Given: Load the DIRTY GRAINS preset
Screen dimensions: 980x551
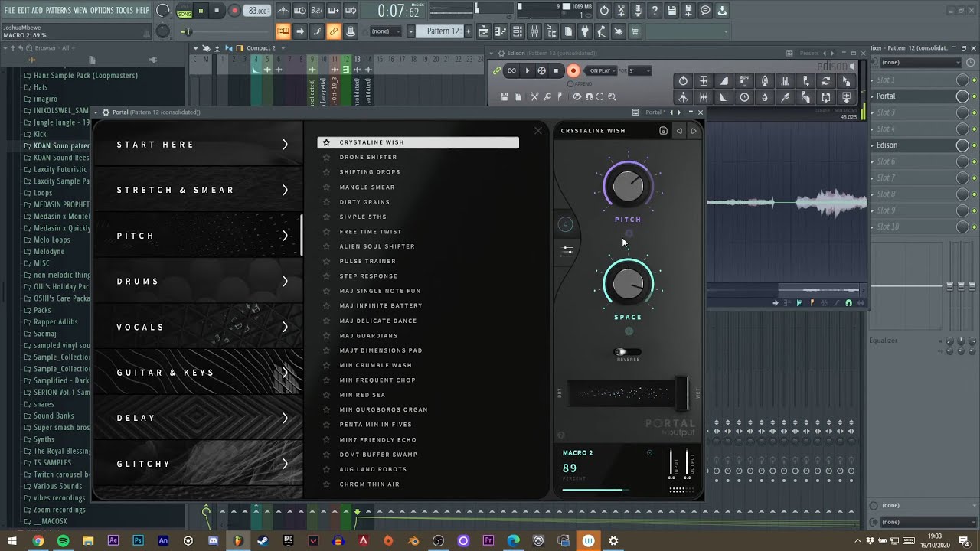Looking at the screenshot, I should (x=364, y=202).
